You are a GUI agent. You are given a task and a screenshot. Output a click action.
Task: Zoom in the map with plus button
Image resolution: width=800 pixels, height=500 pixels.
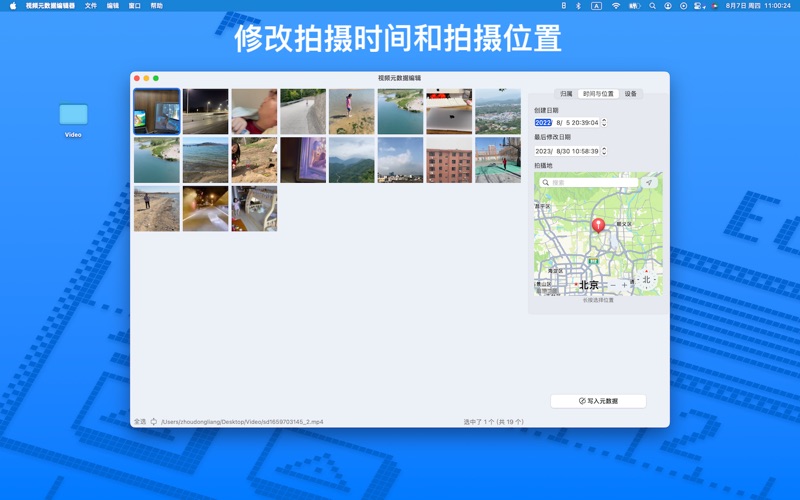[x=625, y=285]
